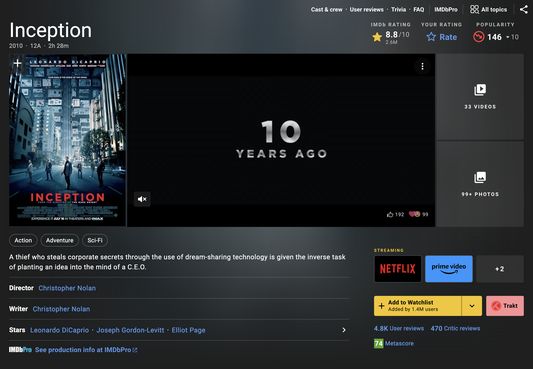Expand watchlist dropdown arrow
533x369 pixels.
tap(472, 306)
